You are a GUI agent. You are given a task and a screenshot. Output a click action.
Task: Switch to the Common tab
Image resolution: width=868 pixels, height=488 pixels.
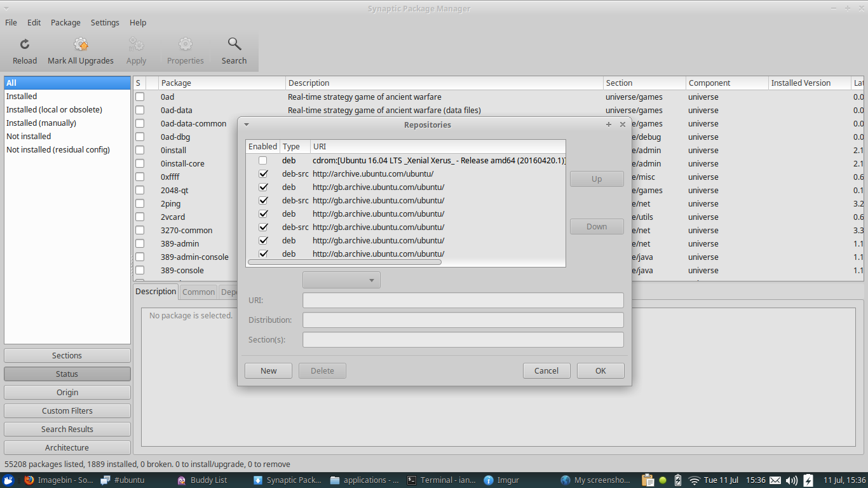coord(198,292)
